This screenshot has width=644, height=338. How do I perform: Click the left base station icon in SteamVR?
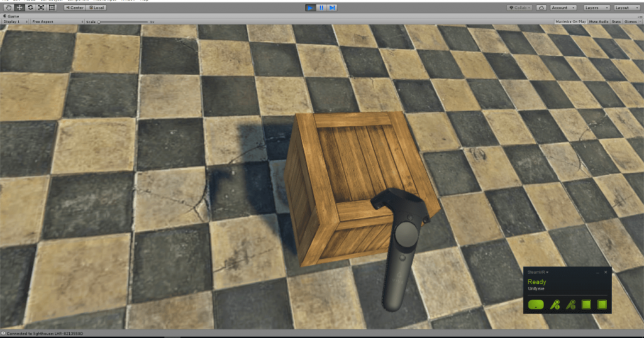(586, 304)
